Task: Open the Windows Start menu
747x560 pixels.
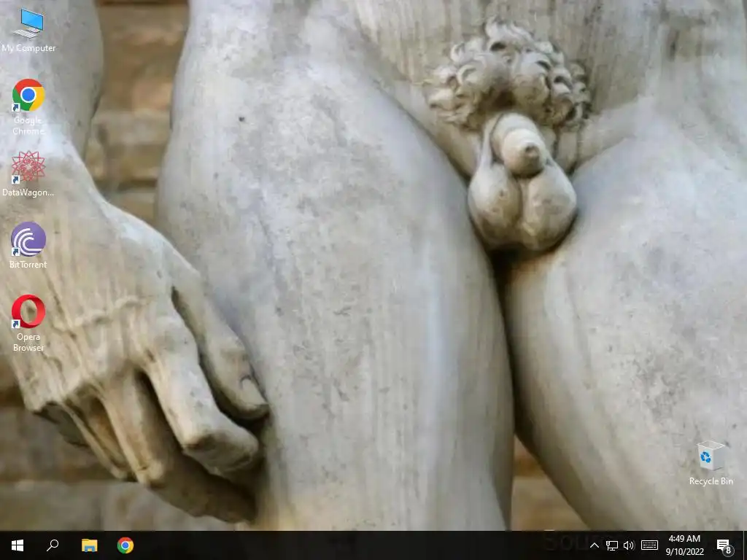Action: [x=18, y=545]
